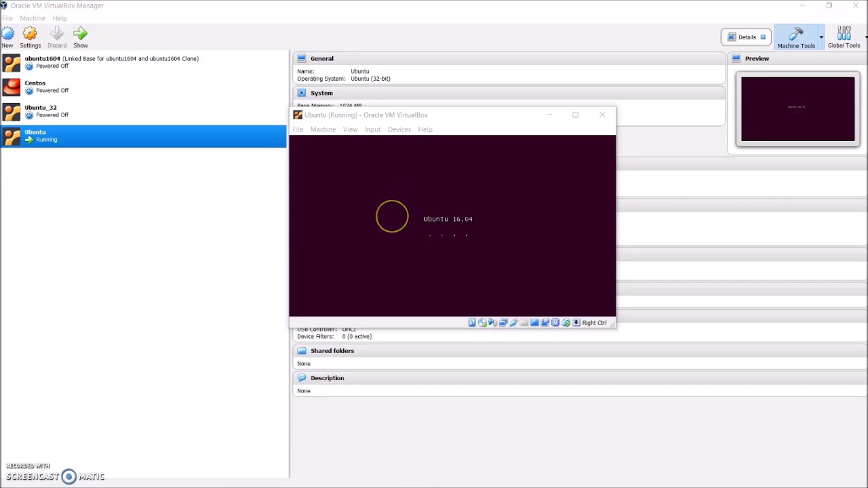Open the Help menu in the manager window
The image size is (868, 488).
click(60, 18)
